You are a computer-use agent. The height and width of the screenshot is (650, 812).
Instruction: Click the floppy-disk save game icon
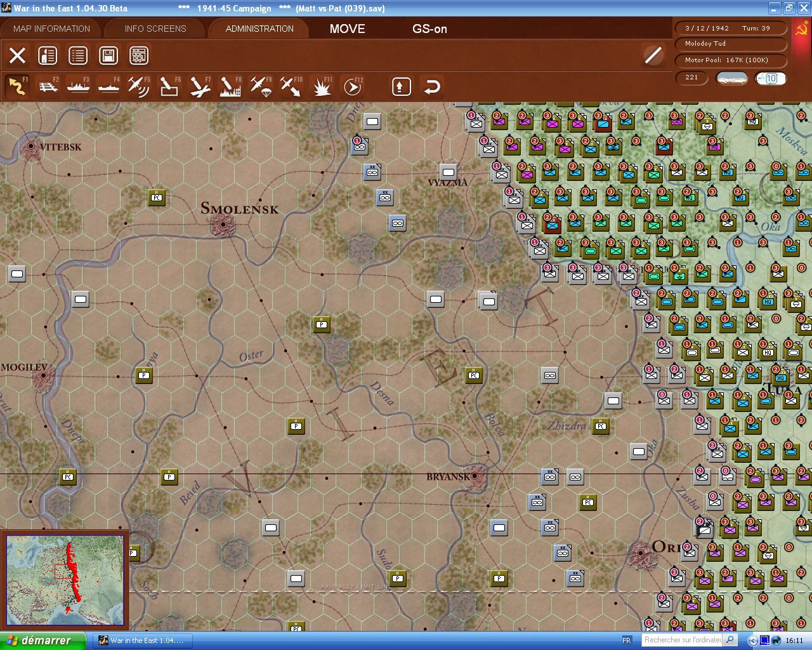click(x=108, y=55)
